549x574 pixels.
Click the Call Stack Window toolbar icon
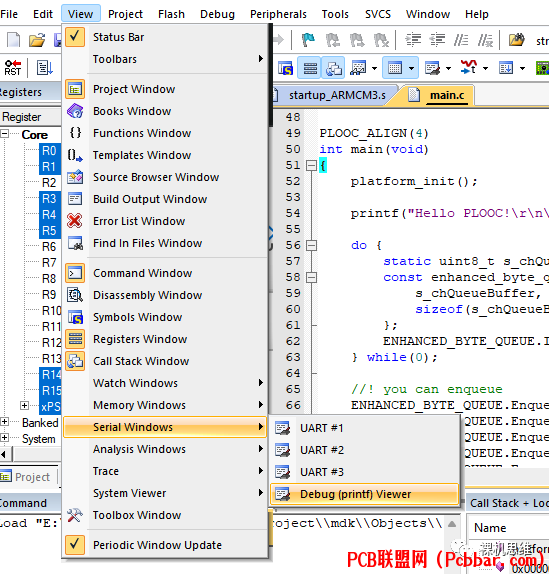click(x=333, y=68)
